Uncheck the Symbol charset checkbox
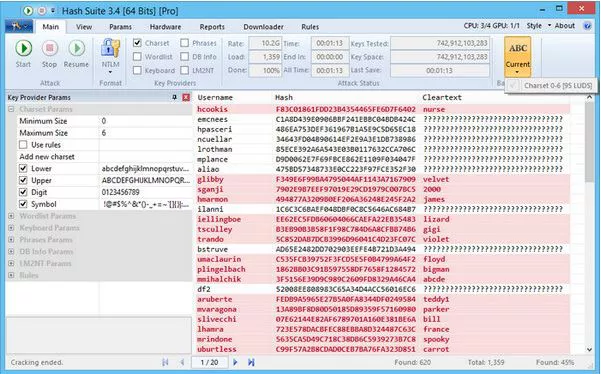Viewport: 601px width, 374px height. tap(23, 204)
